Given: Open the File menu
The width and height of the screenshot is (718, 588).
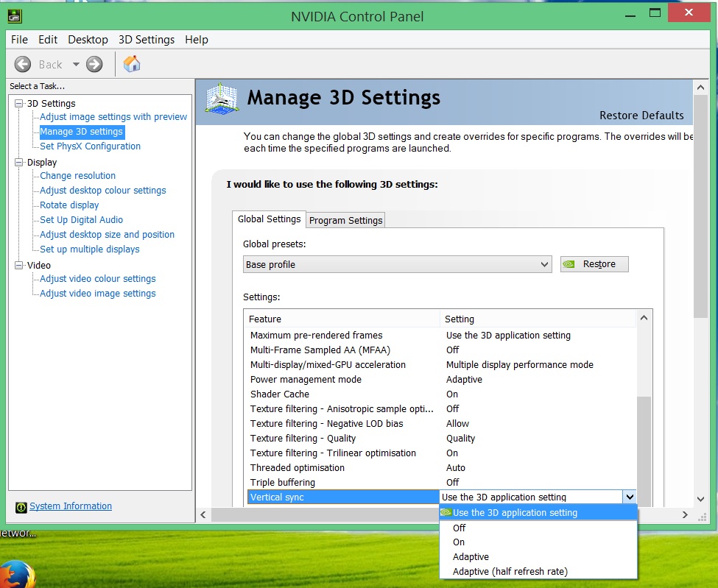Looking at the screenshot, I should tap(19, 40).
